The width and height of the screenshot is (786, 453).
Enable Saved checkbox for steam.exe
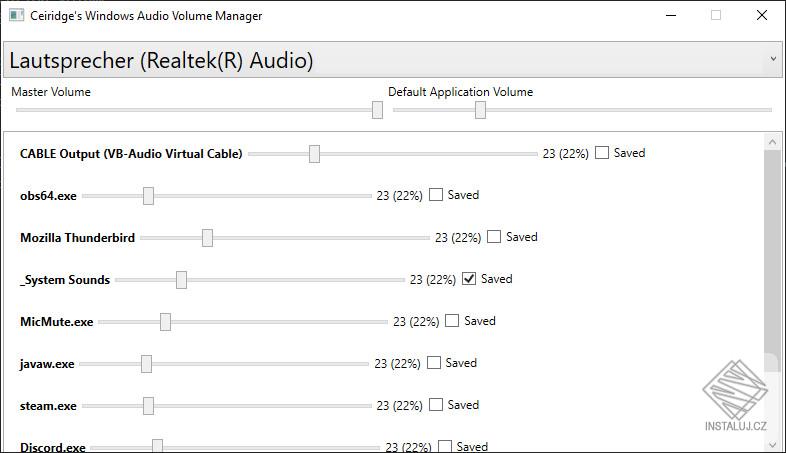click(x=436, y=405)
